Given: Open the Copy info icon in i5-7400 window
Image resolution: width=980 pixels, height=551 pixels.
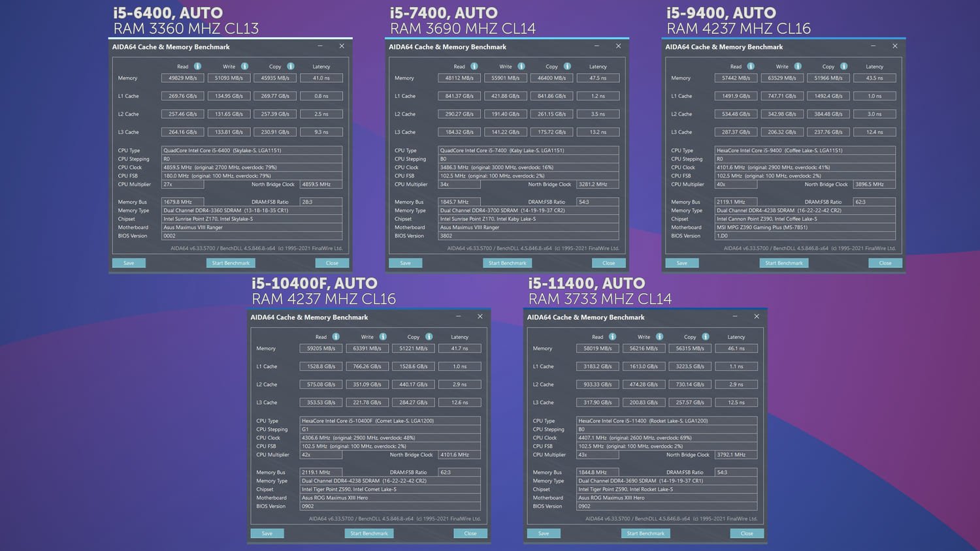Looking at the screenshot, I should 567,66.
